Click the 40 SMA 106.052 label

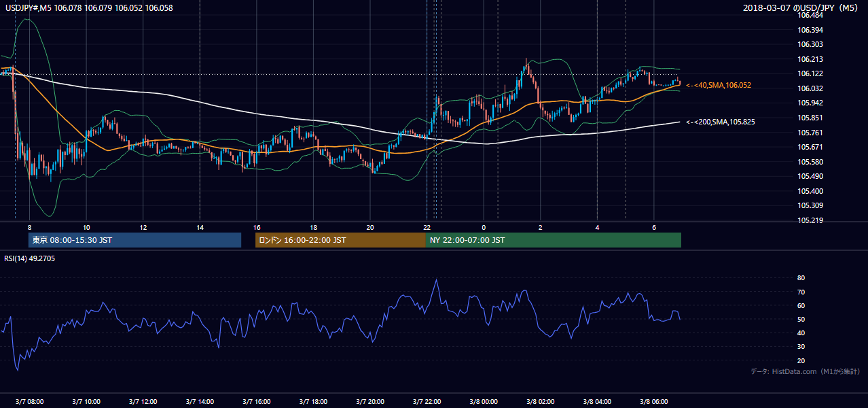(x=719, y=85)
